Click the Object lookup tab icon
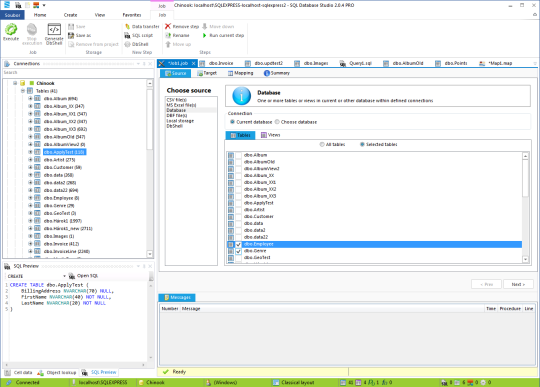540x387 pixels. point(41,373)
